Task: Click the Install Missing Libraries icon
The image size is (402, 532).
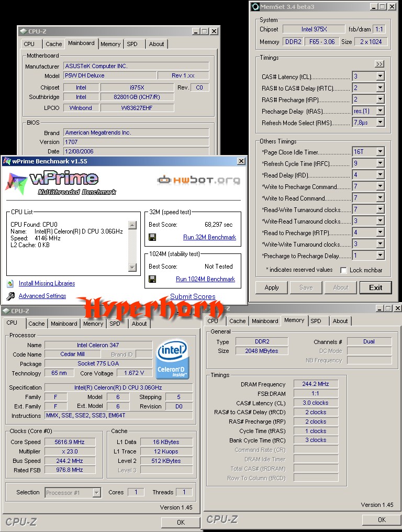Action: [x=10, y=283]
